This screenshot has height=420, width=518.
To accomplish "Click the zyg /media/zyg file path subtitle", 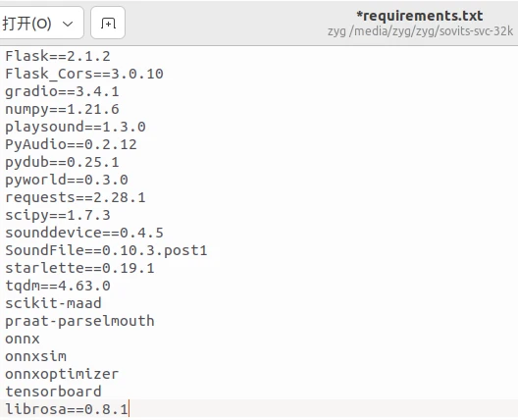I will coord(420,31).
